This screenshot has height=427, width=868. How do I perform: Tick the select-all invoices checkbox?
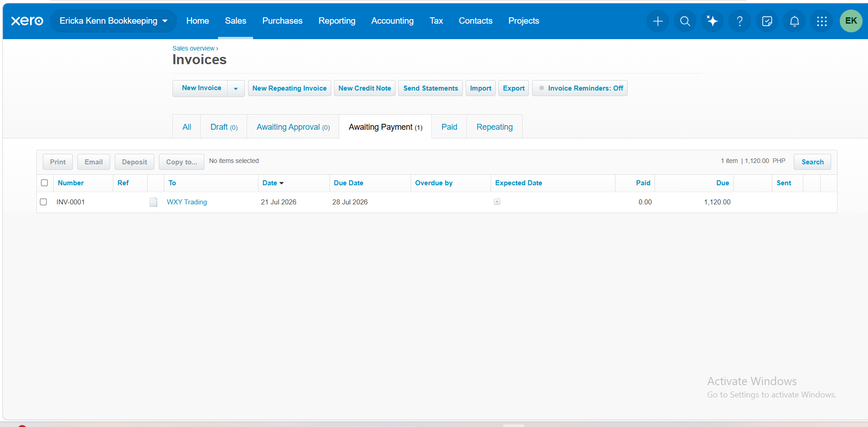point(44,183)
